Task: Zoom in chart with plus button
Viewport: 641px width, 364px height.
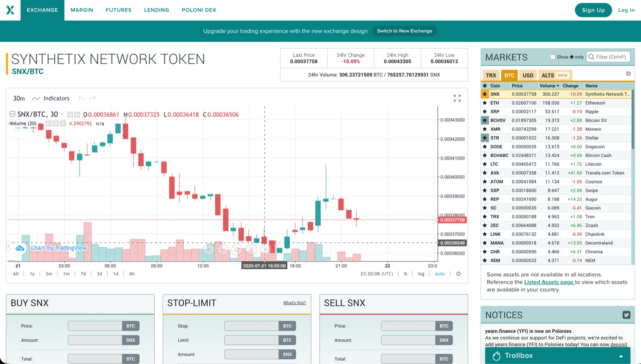Action: (251, 249)
